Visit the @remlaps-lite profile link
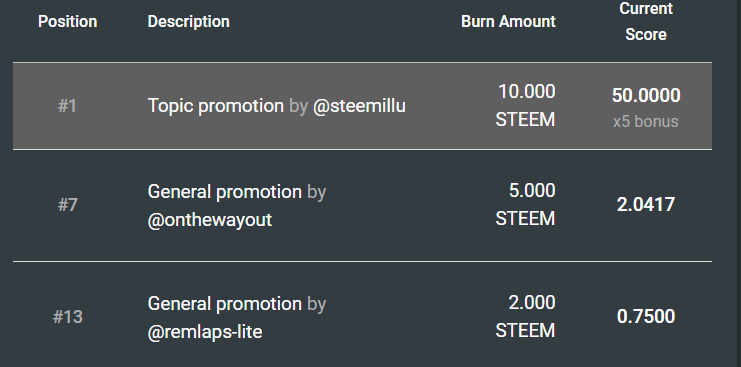 tap(205, 332)
